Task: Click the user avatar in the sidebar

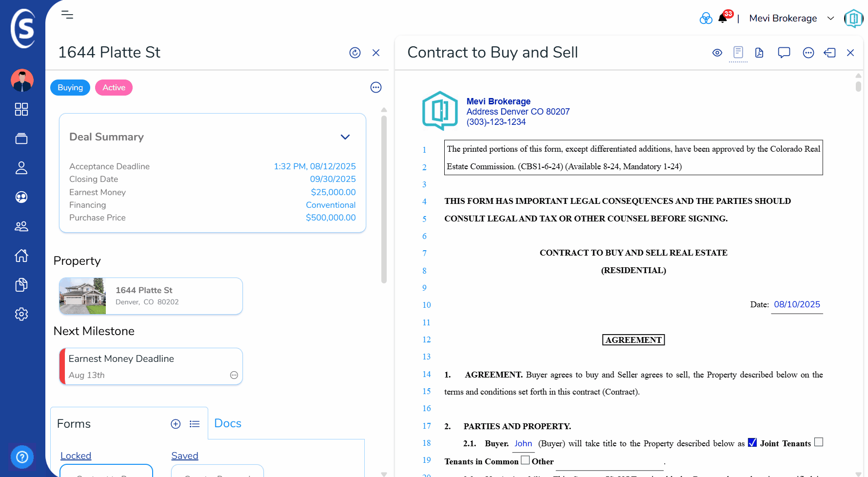Action: click(x=22, y=80)
